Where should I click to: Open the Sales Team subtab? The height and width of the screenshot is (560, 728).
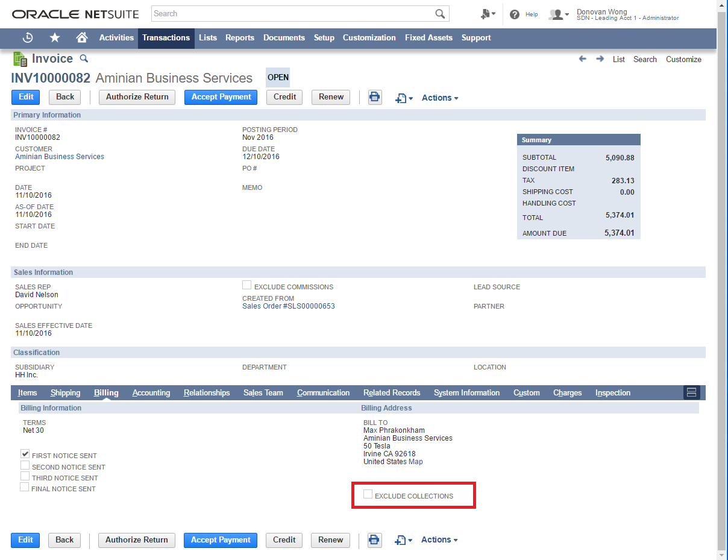click(263, 392)
